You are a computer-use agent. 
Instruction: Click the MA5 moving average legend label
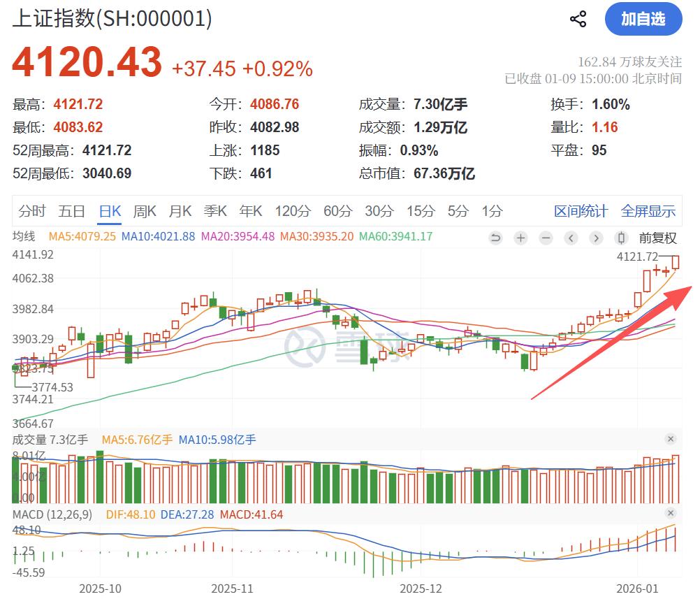(x=82, y=236)
